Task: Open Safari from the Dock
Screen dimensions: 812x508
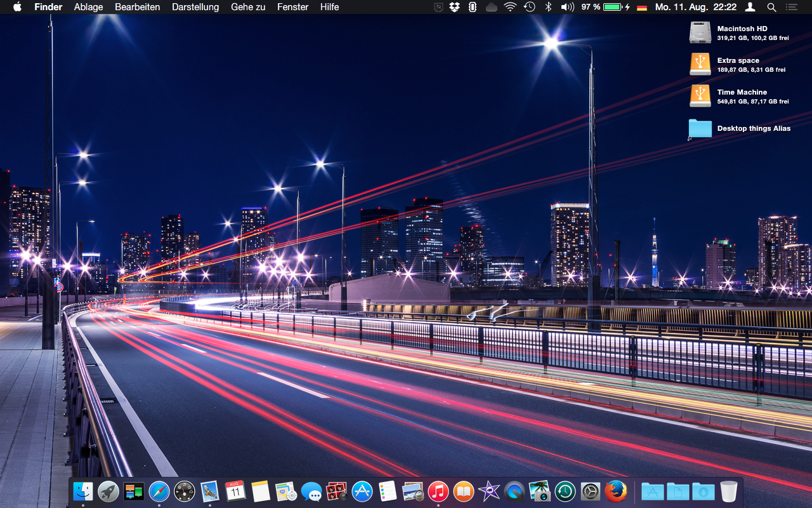Action: [159, 491]
